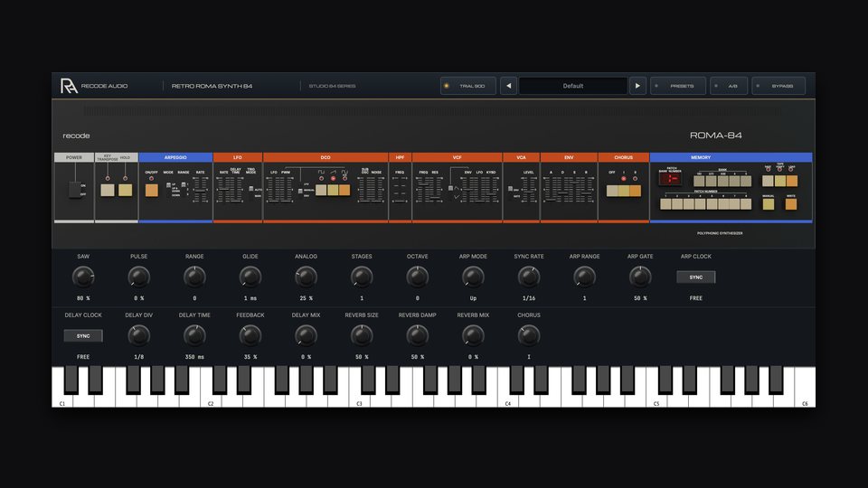Enable the DCO pulse waveform pad
This screenshot has width=868, height=488.
pos(321,190)
